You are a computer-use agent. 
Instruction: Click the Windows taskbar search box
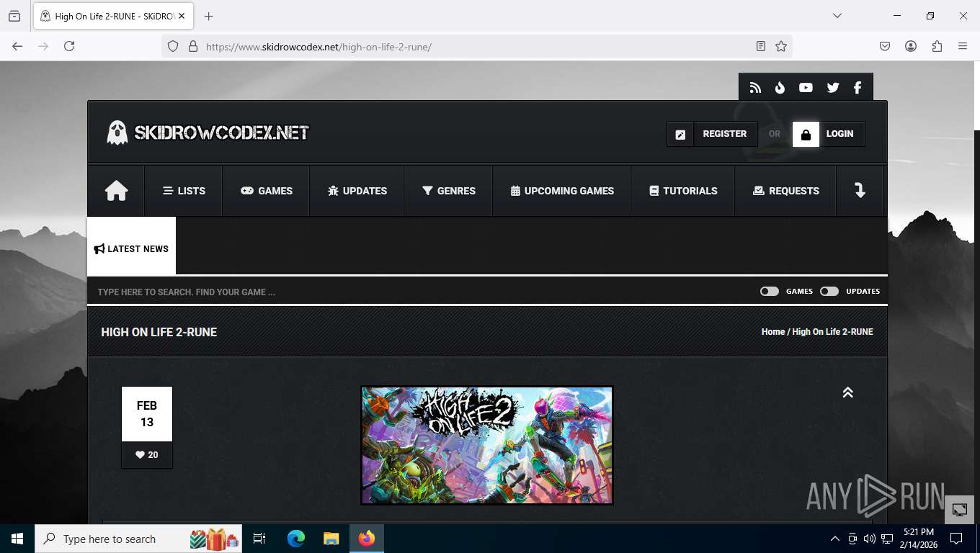138,539
